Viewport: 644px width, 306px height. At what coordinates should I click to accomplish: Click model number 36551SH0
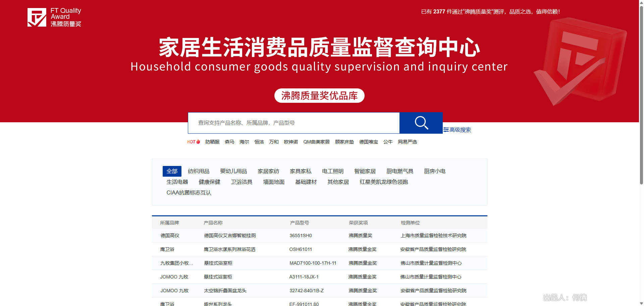pyautogui.click(x=301, y=235)
